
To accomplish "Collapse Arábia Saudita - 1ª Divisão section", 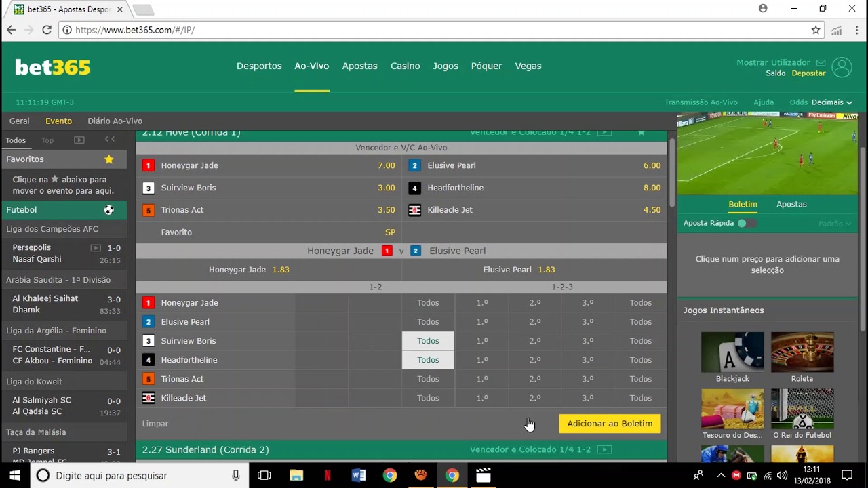I will pos(63,280).
